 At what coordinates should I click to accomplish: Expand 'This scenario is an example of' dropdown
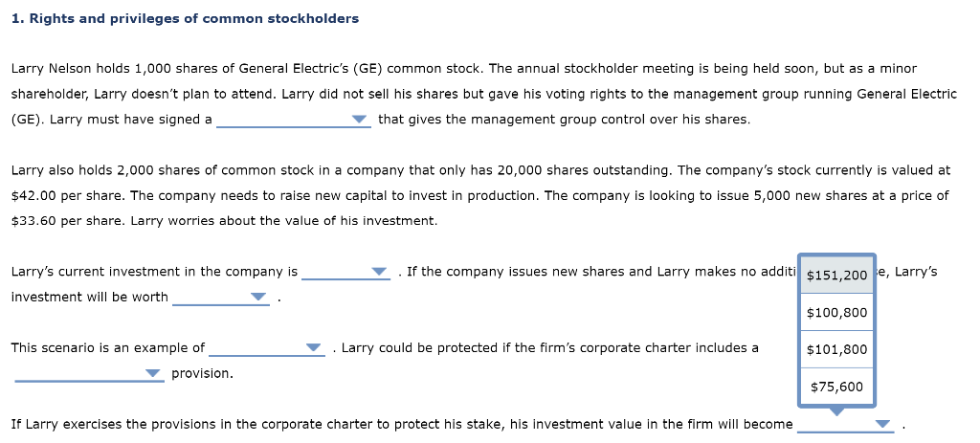(267, 348)
